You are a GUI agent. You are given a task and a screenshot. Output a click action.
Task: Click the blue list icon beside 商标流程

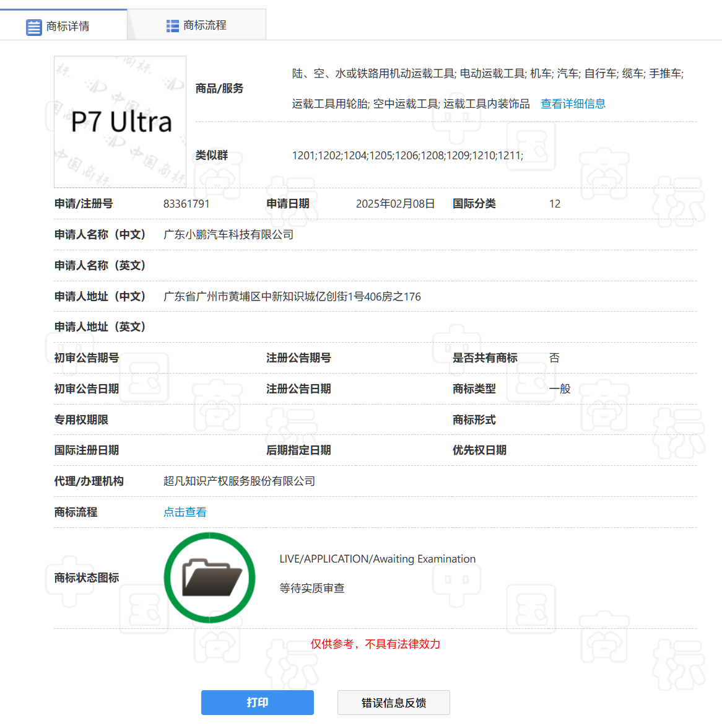point(172,27)
